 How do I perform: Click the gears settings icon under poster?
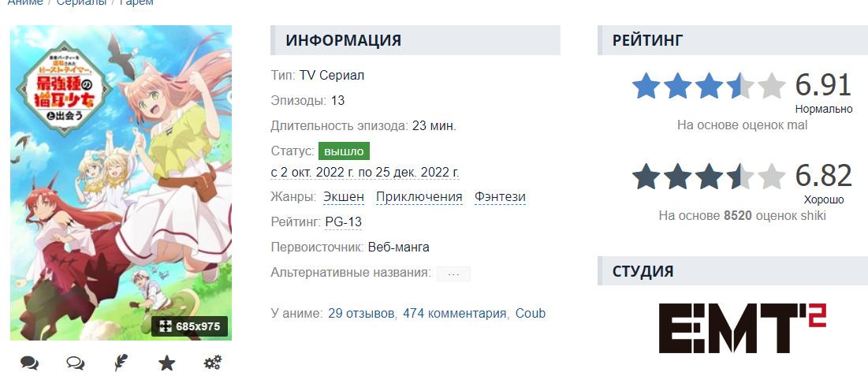point(212,363)
